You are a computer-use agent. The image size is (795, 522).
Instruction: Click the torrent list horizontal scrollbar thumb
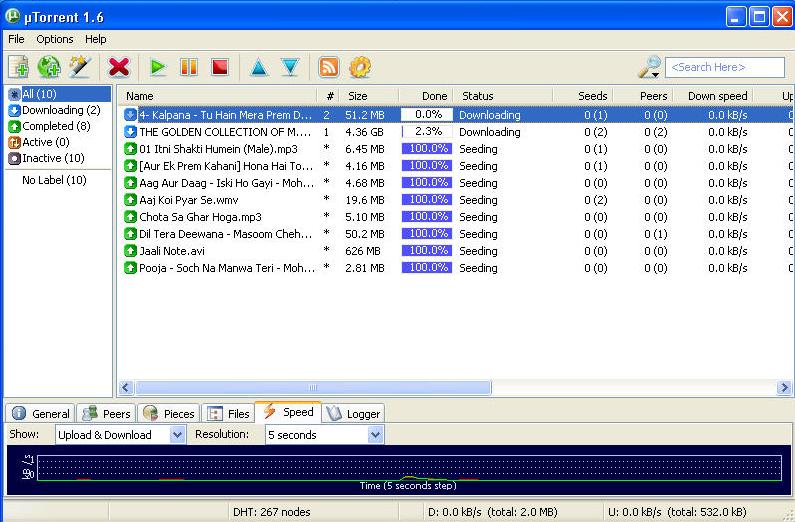313,388
